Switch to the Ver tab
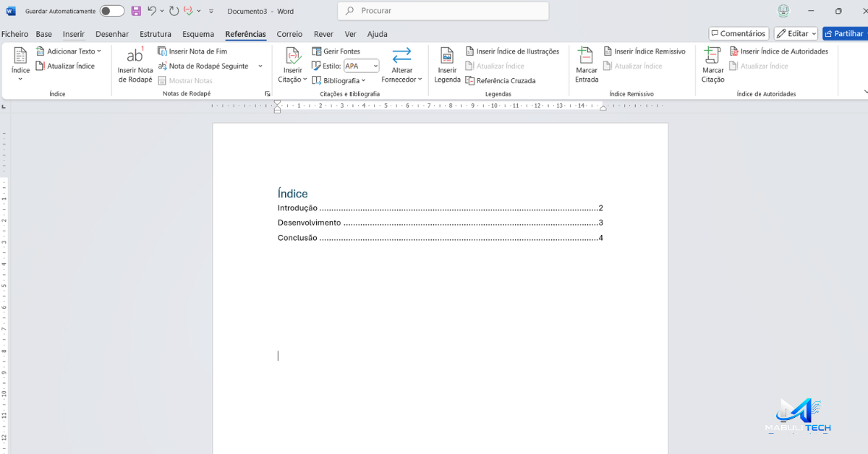Screen dimensions: 868x454 [351, 34]
